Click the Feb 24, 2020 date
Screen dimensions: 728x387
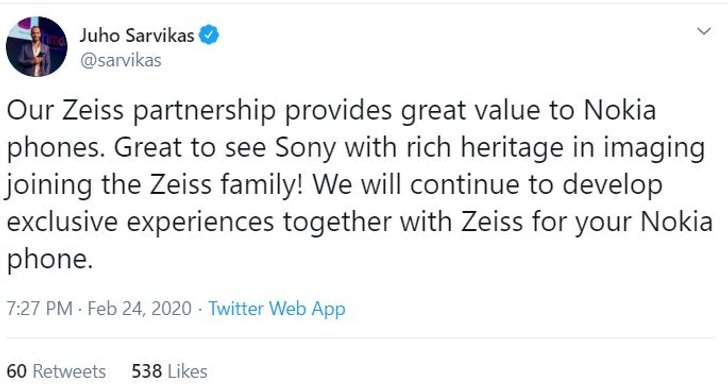[139, 309]
